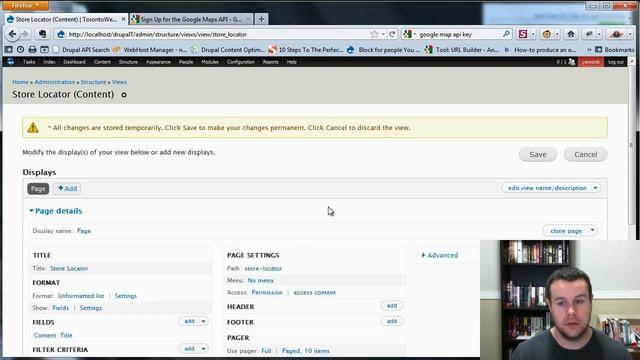640x360 pixels.
Task: Select the Page display tab
Action: point(38,189)
